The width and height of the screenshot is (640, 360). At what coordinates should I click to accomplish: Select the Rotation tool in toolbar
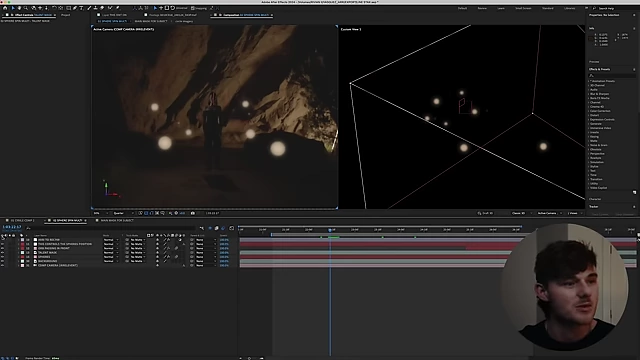click(x=54, y=8)
